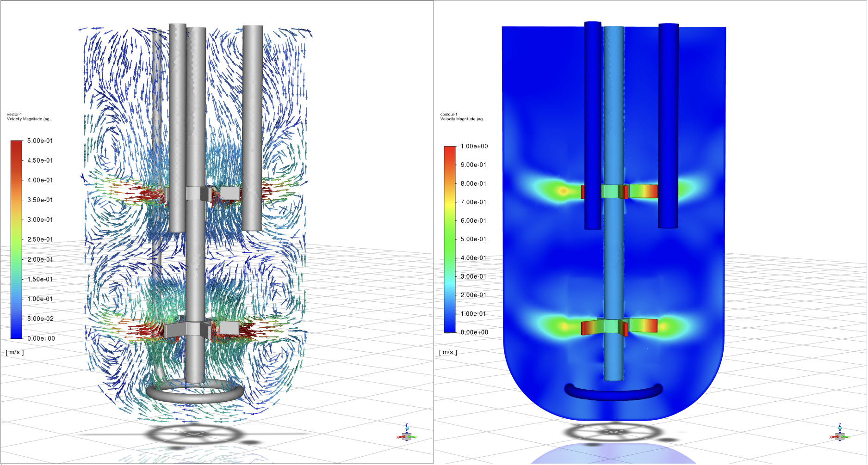Viewport: 868px width, 465px height.
Task: Select the lower impeller in the vector view
Action: [202, 328]
